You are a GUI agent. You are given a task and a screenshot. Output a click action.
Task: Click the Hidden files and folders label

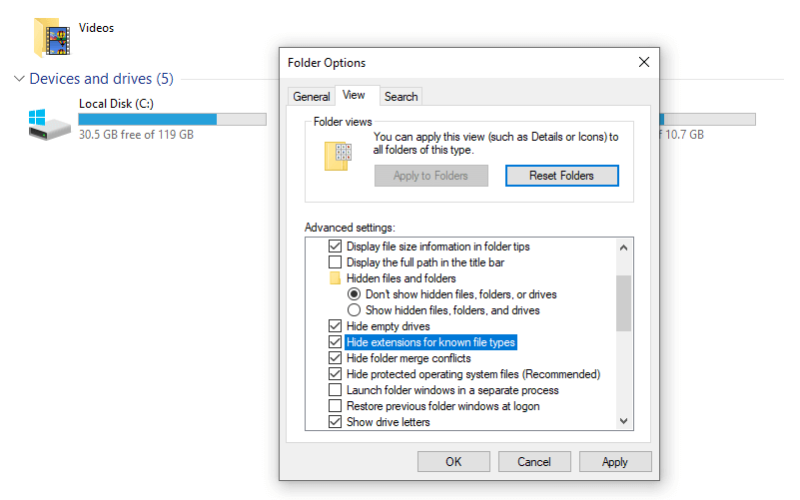point(401,278)
